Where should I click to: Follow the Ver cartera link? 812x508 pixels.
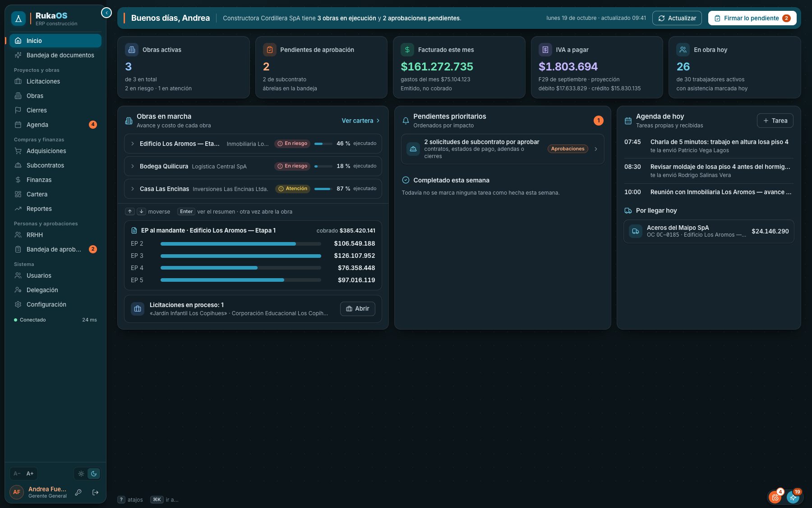pos(361,121)
